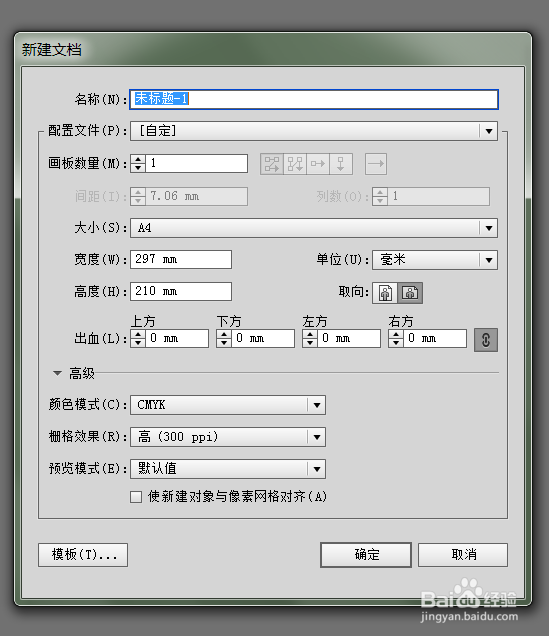The width and height of the screenshot is (549, 636).
Task: Open the 配置文件 profile dropdown
Action: (313, 131)
